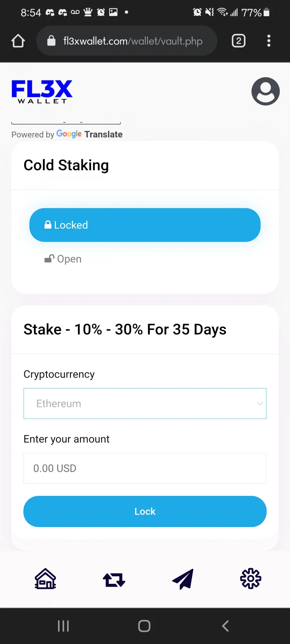Switch to the Open staking tab
The image size is (290, 644).
(x=63, y=259)
